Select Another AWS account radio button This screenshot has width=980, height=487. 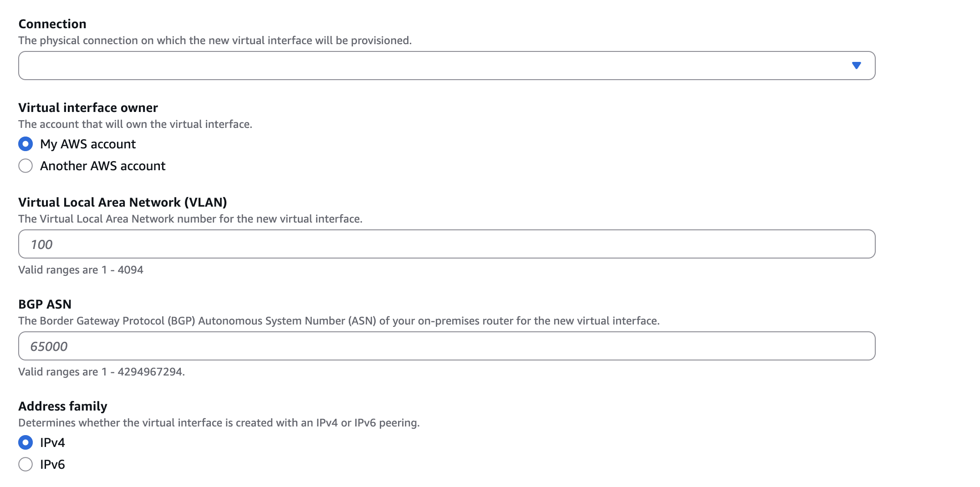[26, 166]
